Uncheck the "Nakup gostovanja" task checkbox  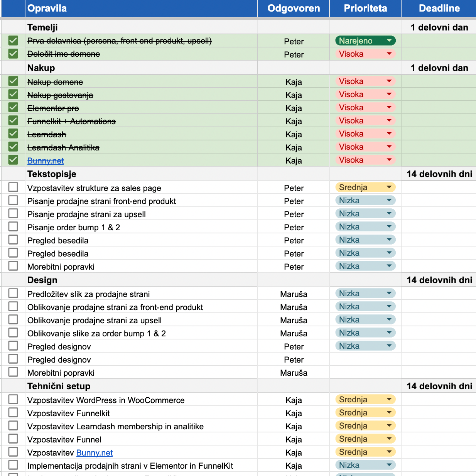point(13,95)
